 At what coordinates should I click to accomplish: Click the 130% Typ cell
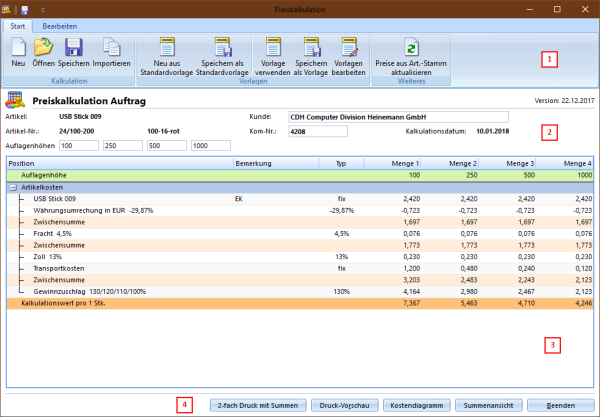[x=341, y=292]
